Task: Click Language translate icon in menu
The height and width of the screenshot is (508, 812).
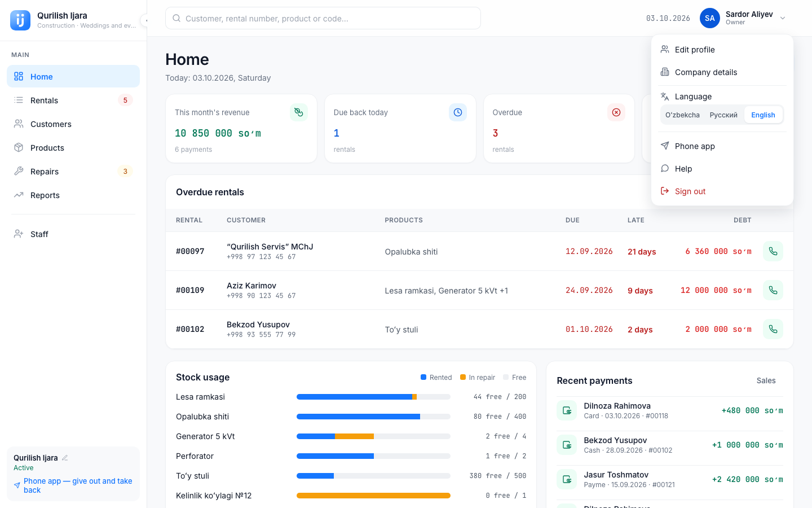Action: point(665,96)
